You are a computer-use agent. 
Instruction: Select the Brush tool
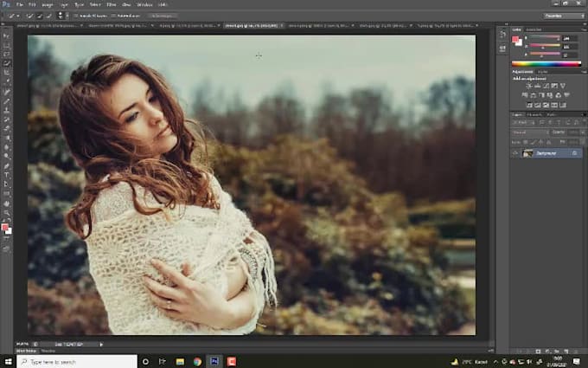[x=7, y=101]
